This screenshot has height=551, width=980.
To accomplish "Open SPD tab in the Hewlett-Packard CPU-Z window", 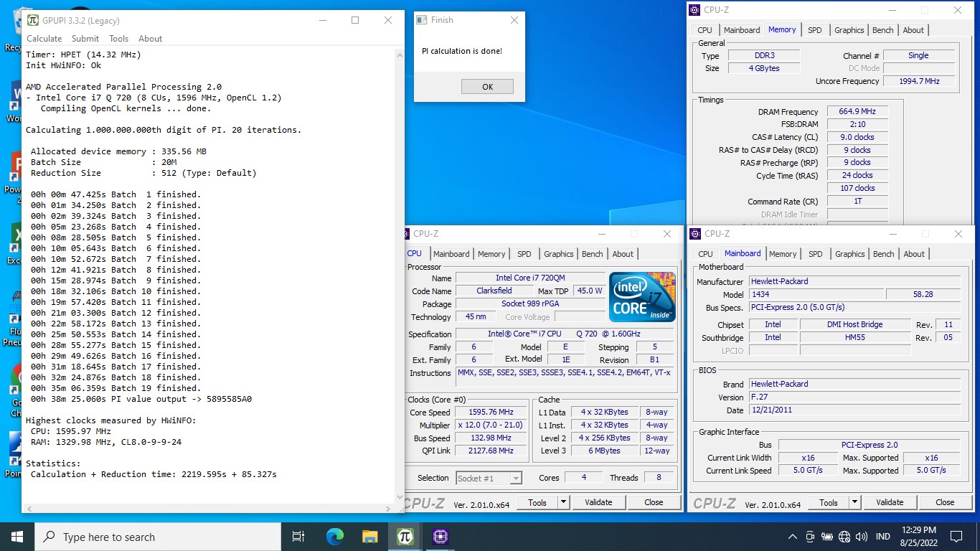I will click(816, 254).
